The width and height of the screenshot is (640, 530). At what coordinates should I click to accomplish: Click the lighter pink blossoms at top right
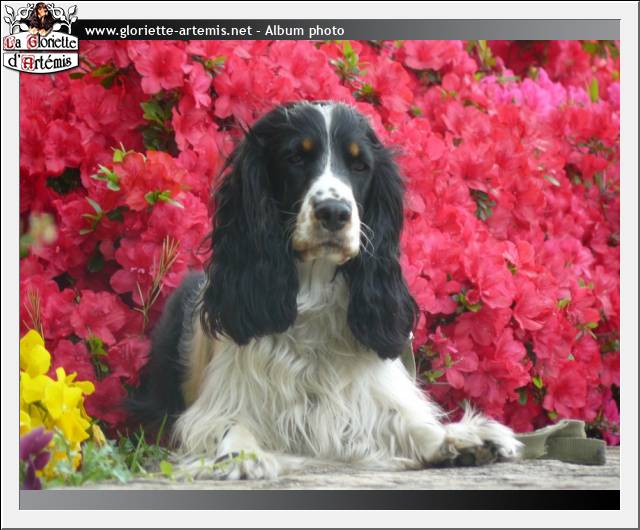tap(545, 95)
